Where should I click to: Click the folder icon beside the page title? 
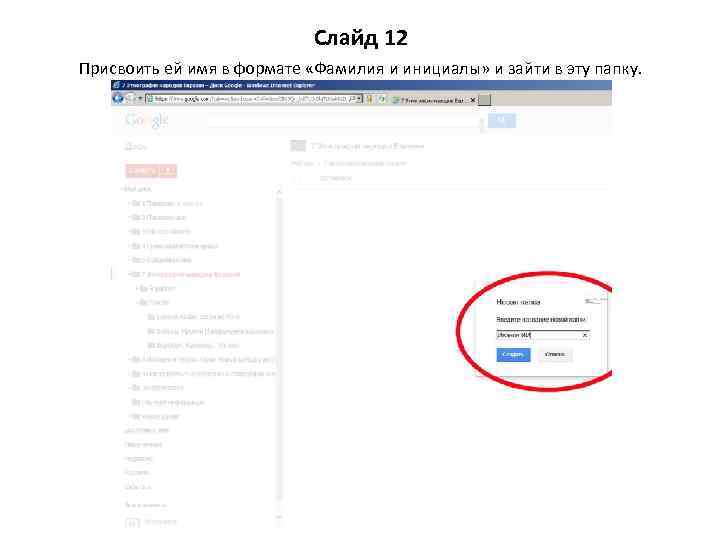[298, 146]
